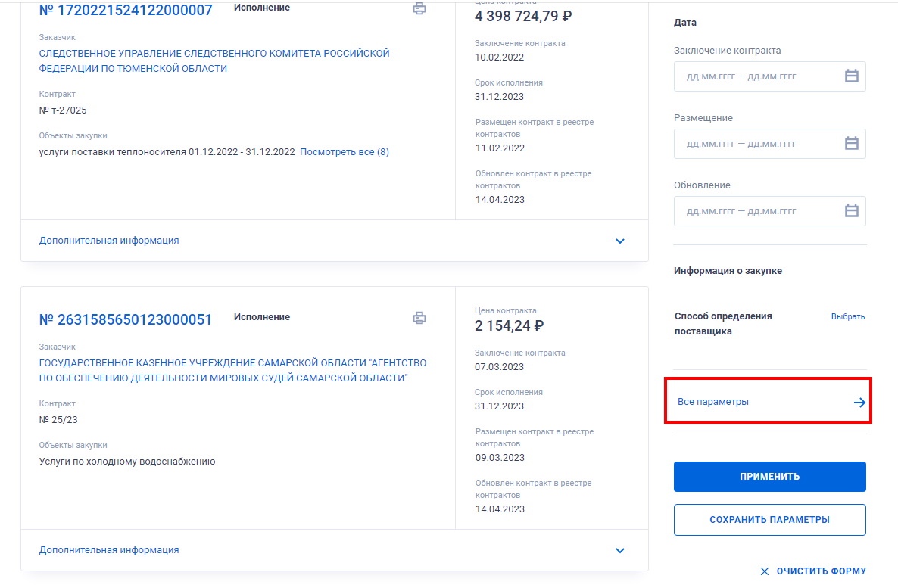This screenshot has height=588, width=898.
Task: Open customer Следственное управление по Тюменской области
Action: pos(214,61)
